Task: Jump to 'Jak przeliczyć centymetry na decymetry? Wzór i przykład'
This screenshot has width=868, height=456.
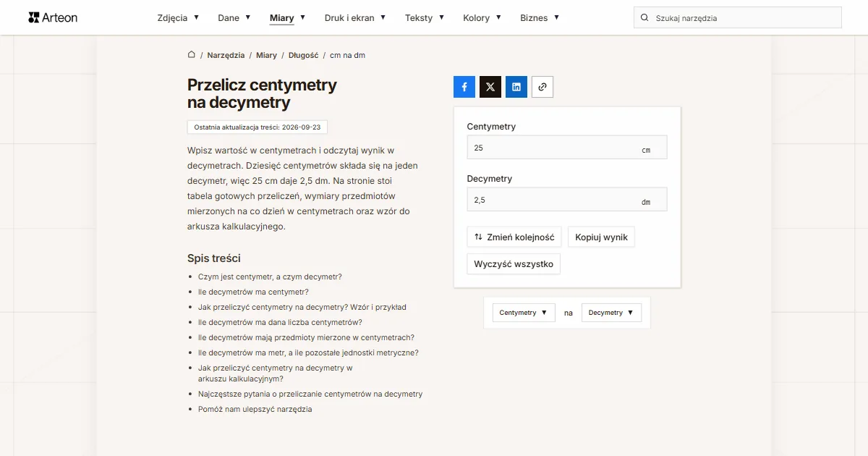Action: [302, 307]
